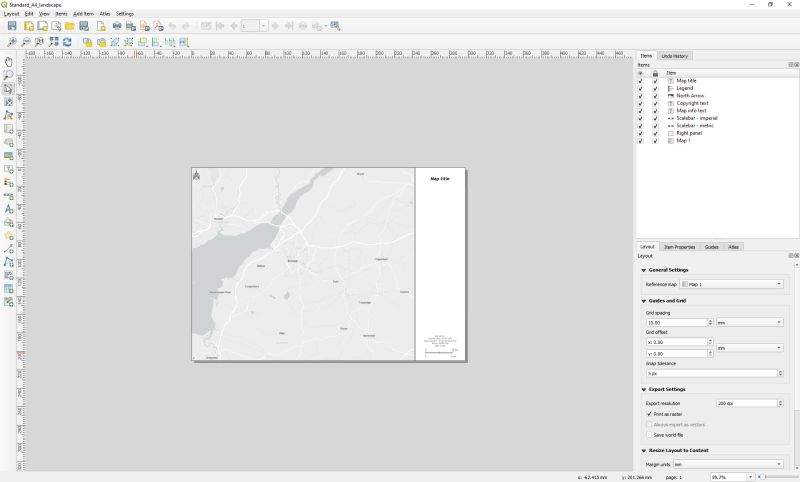The width and height of the screenshot is (800, 482).
Task: Click the Add Pages icon
Action: (x=101, y=26)
